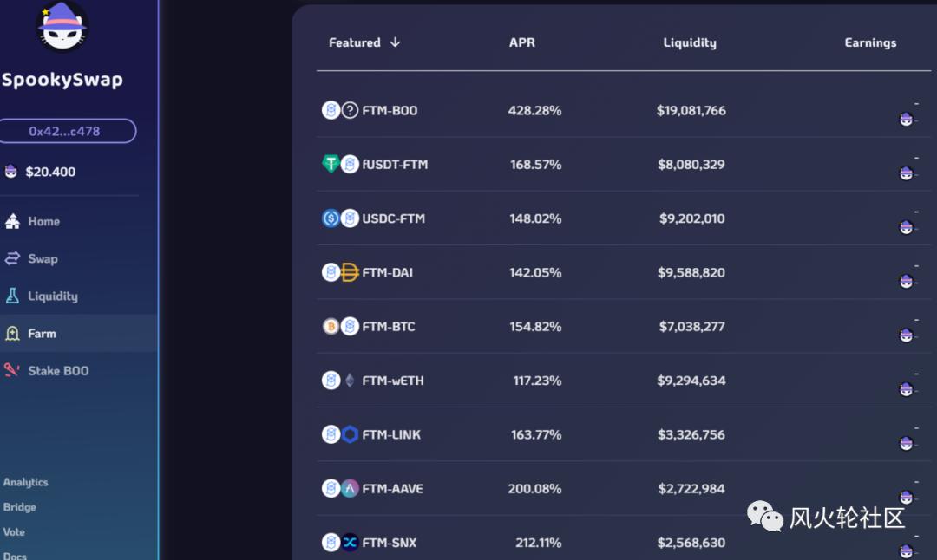
Task: Click the Stake BOO icon
Action: pos(12,370)
